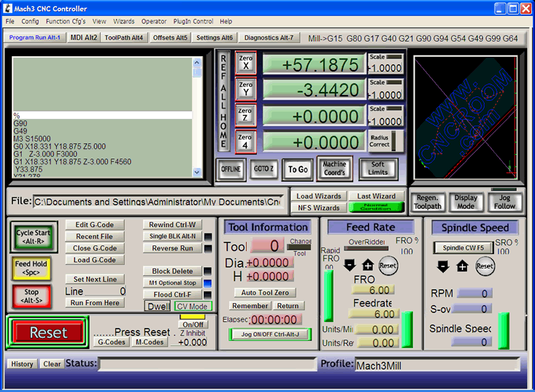Viewport: 535px width, 392px height.
Task: Click the Recent File button
Action: pos(94,237)
